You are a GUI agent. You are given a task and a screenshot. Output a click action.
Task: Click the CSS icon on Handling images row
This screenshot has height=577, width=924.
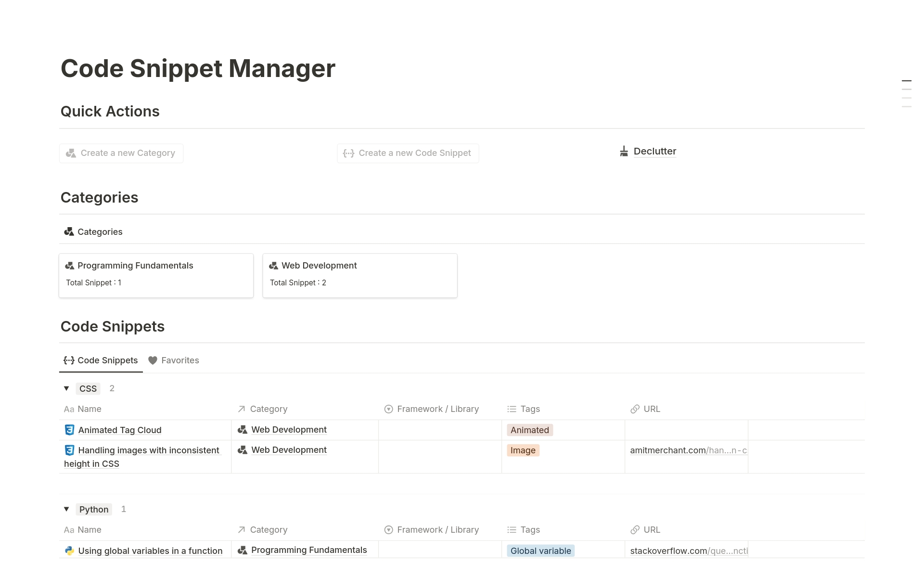[69, 450]
